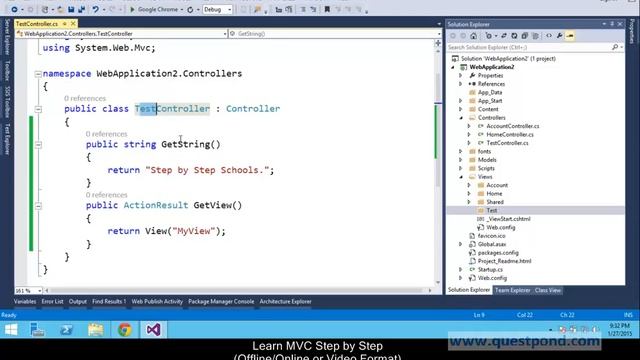Image resolution: width=640 pixels, height=360 pixels.
Task: Start debugging with Google Chrome play button
Action: 132,9
